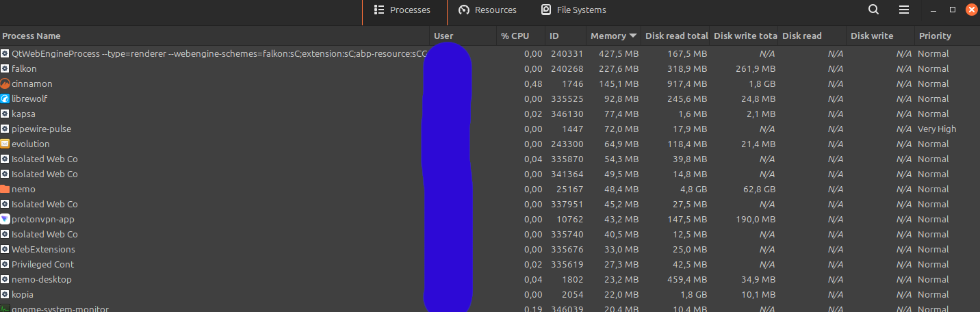The height and width of the screenshot is (312, 980).
Task: Open the search icon in the header bar
Action: (873, 10)
